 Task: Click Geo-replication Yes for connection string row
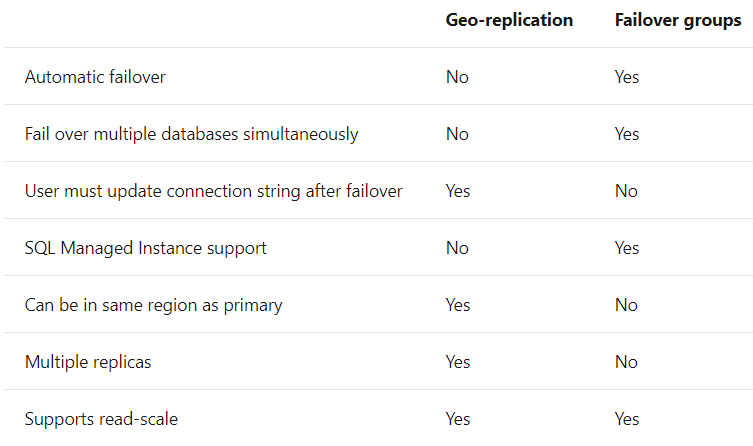(458, 191)
